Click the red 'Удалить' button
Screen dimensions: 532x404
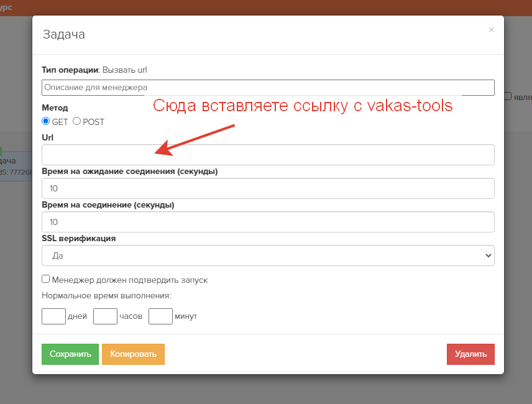(x=470, y=354)
